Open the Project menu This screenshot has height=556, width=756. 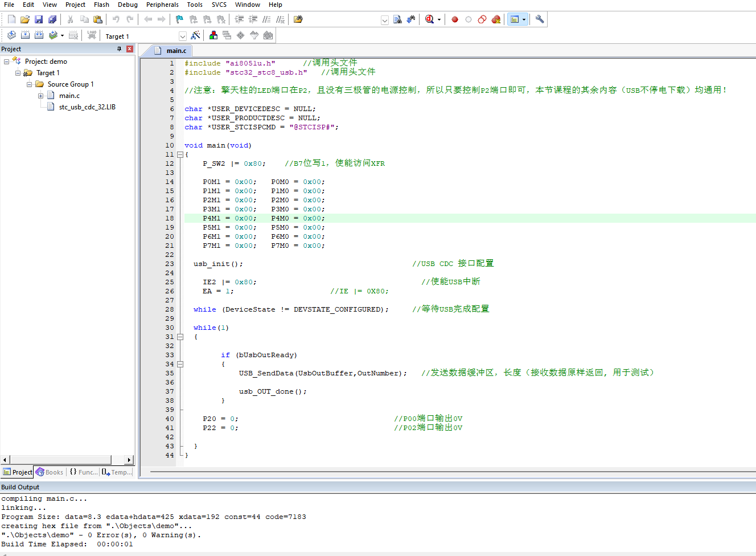[75, 5]
